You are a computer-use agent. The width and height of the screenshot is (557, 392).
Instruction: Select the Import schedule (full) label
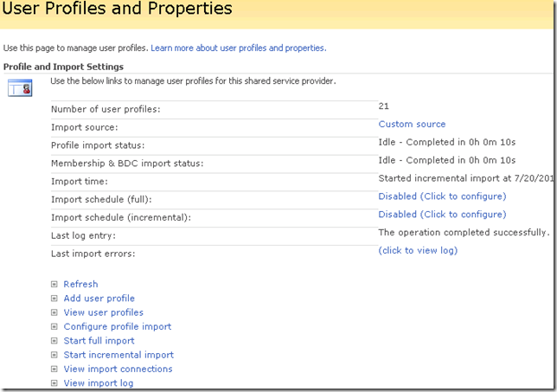tap(101, 199)
